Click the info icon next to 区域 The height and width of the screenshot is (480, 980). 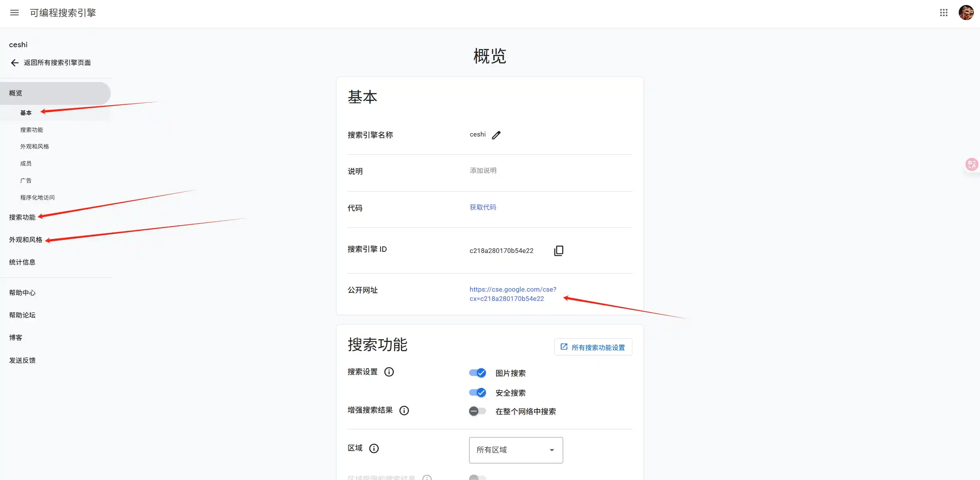(x=373, y=448)
